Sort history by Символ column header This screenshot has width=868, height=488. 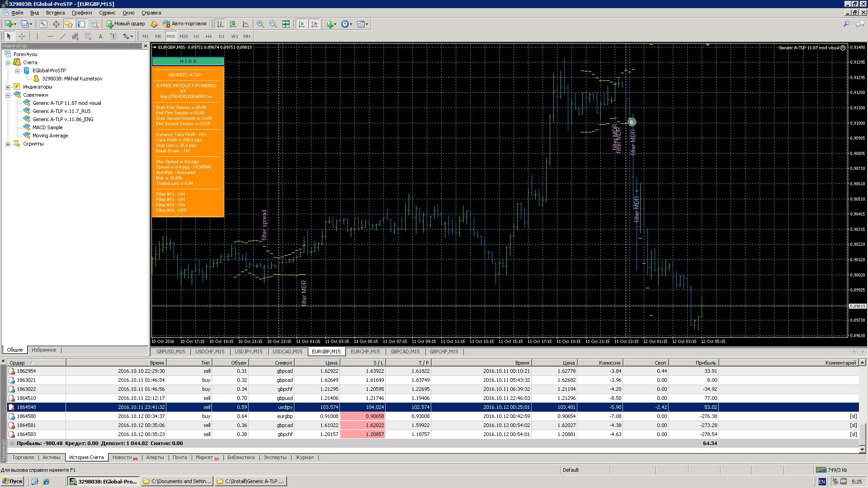click(272, 363)
